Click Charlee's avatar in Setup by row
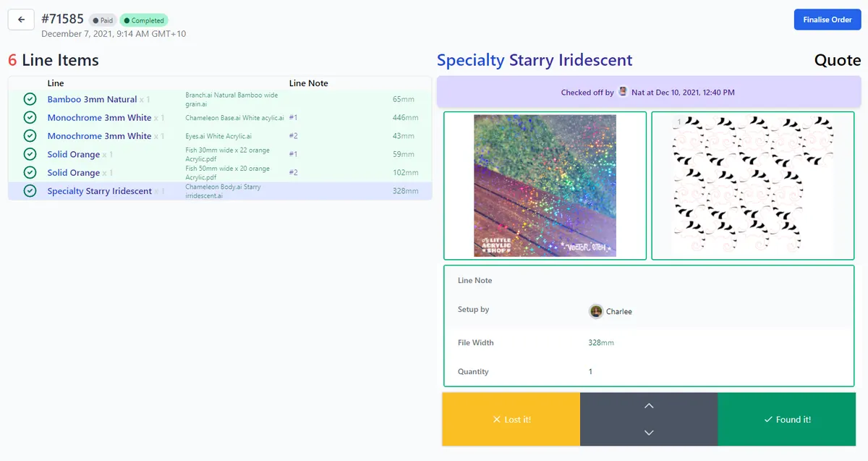Image resolution: width=868 pixels, height=461 pixels. [x=596, y=311]
